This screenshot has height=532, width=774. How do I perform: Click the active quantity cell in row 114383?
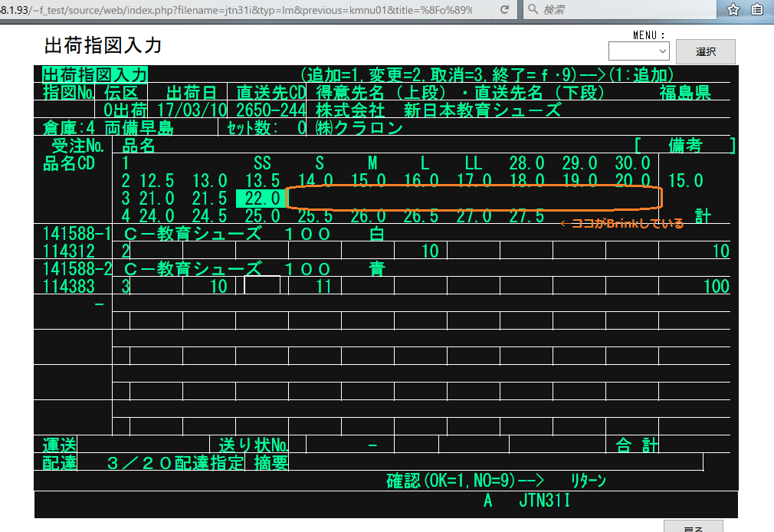coord(262,286)
